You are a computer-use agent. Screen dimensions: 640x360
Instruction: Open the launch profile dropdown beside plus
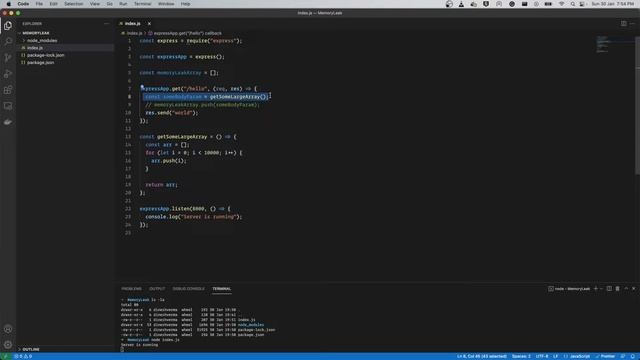(x=601, y=289)
